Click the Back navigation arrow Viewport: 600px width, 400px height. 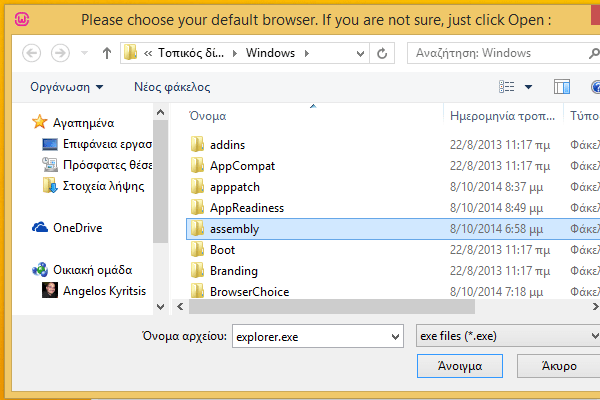click(x=31, y=53)
